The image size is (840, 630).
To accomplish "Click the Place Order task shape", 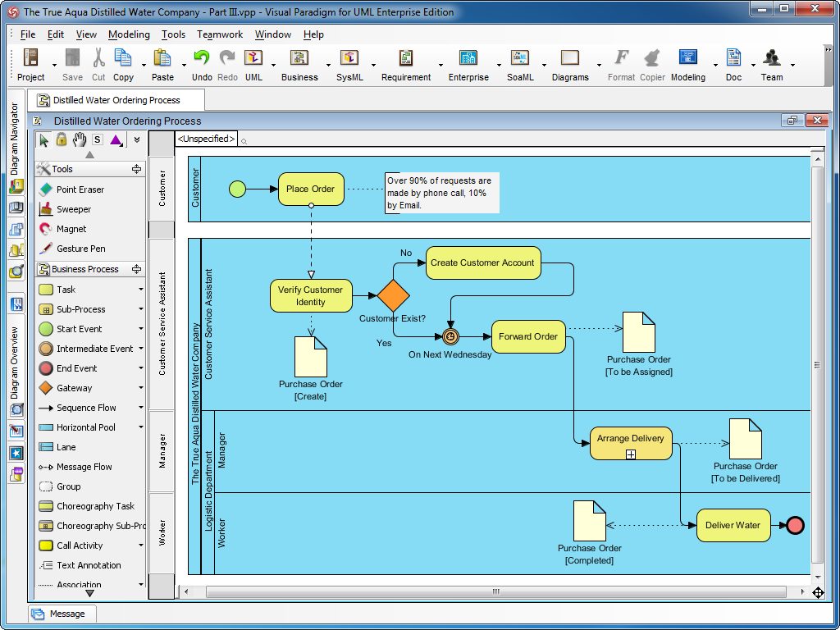I will [311, 189].
